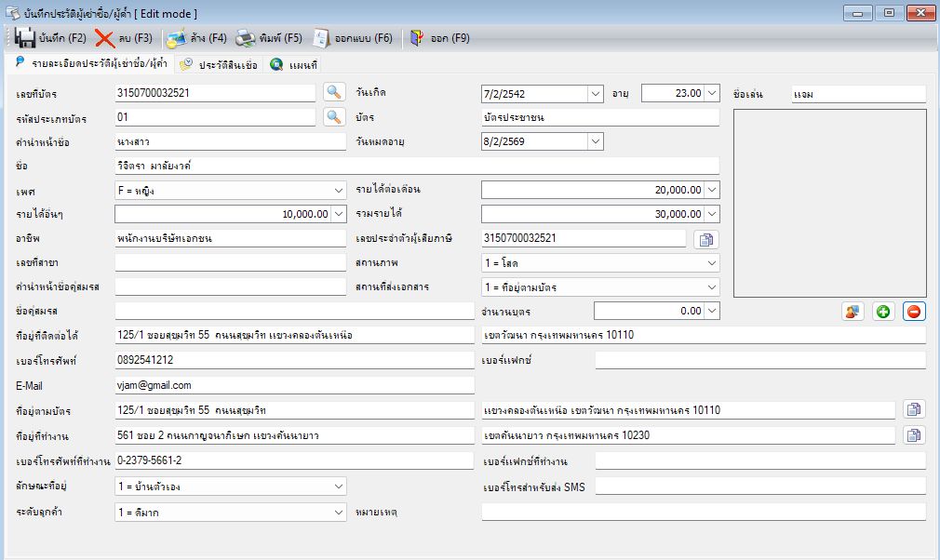Open the customer grade dropdown

click(339, 512)
